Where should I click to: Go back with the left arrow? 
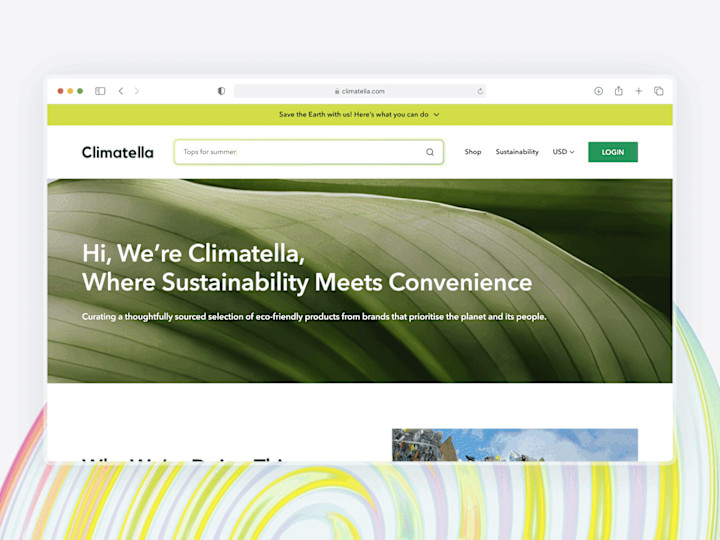pos(121,91)
